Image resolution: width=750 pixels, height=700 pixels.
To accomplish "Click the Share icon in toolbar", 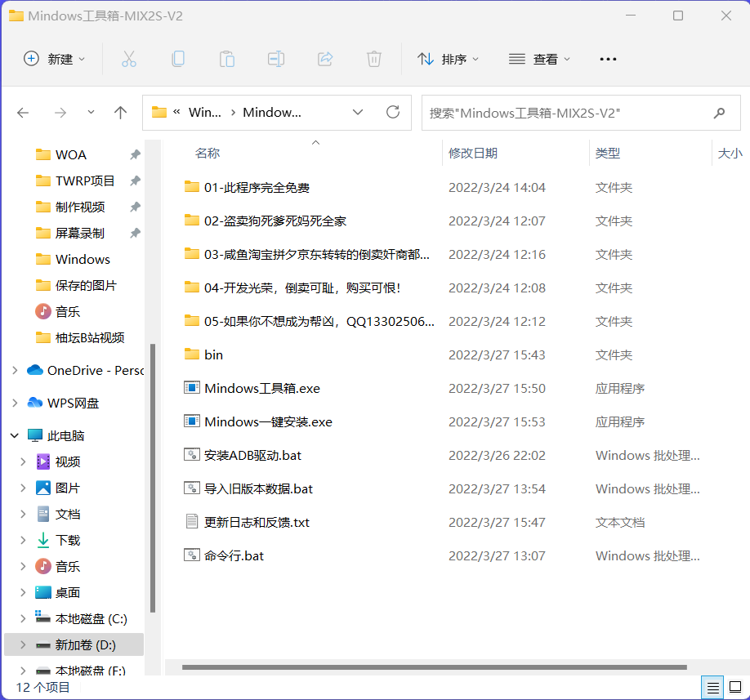I will [325, 59].
